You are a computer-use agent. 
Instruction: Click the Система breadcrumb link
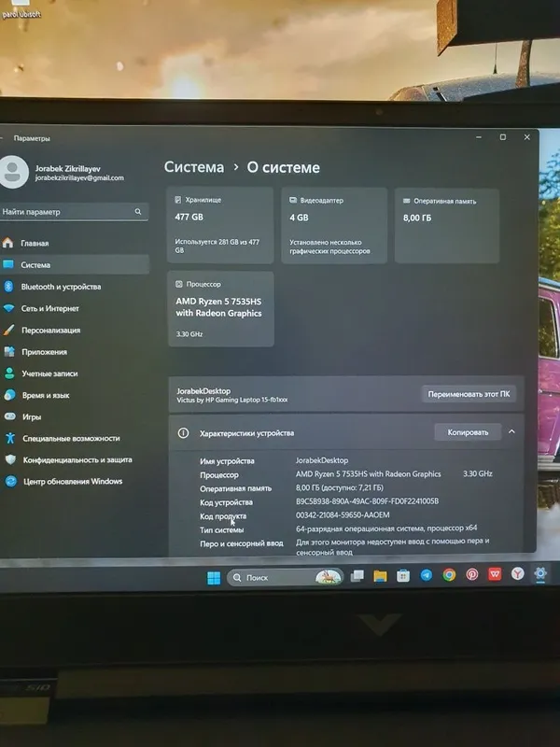(194, 167)
